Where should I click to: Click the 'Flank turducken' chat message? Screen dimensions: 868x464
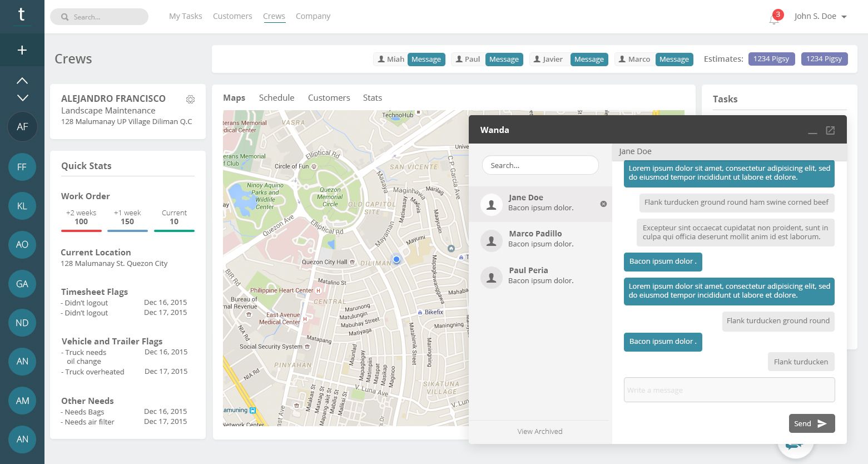pyautogui.click(x=801, y=362)
